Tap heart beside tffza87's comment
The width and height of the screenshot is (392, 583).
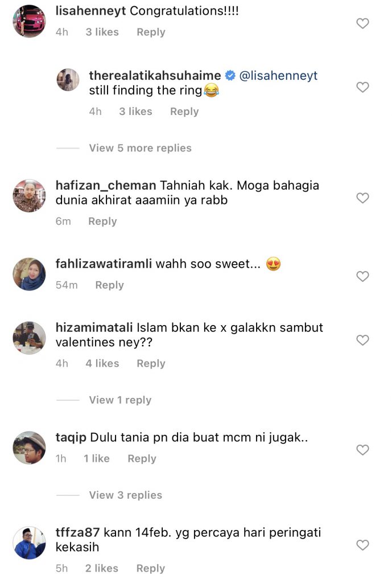point(362,545)
